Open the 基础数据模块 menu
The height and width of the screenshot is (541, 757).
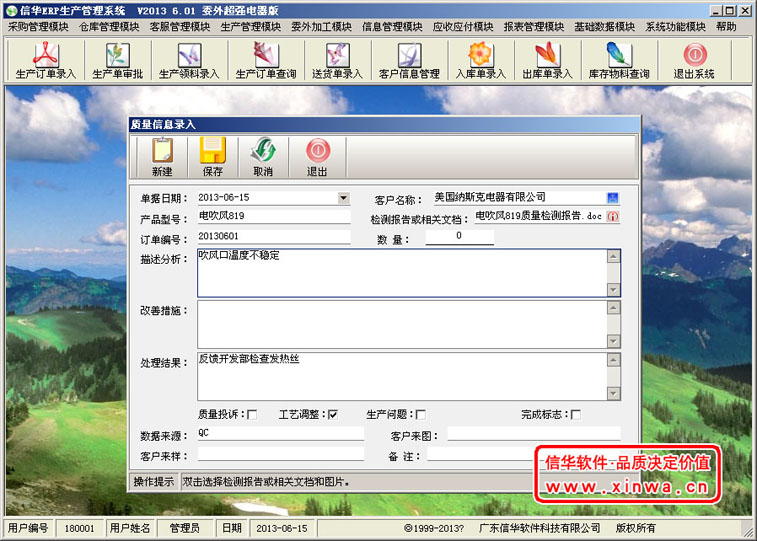604,27
